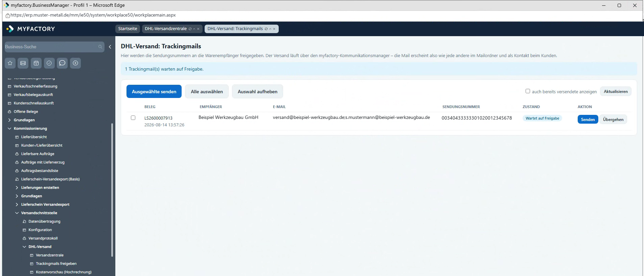644x276 pixels.
Task: Open Konfiguration under Versandschnittstelle
Action: pos(40,230)
